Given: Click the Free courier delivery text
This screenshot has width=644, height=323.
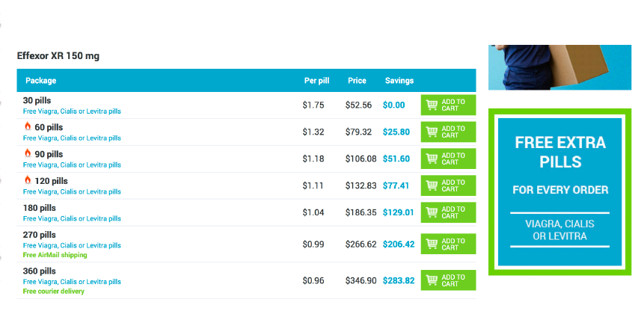Looking at the screenshot, I should [53, 292].
